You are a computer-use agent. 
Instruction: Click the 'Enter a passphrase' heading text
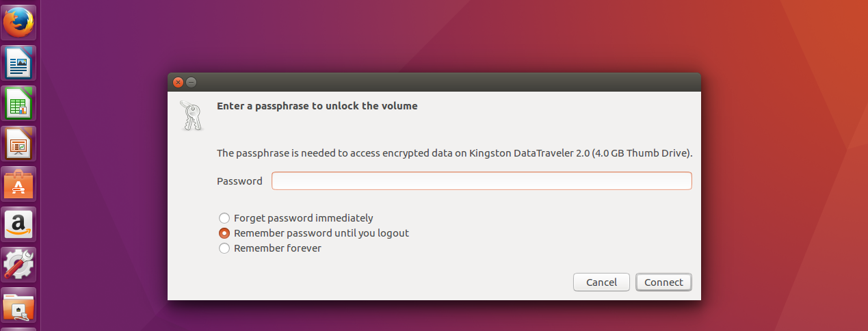[317, 106]
